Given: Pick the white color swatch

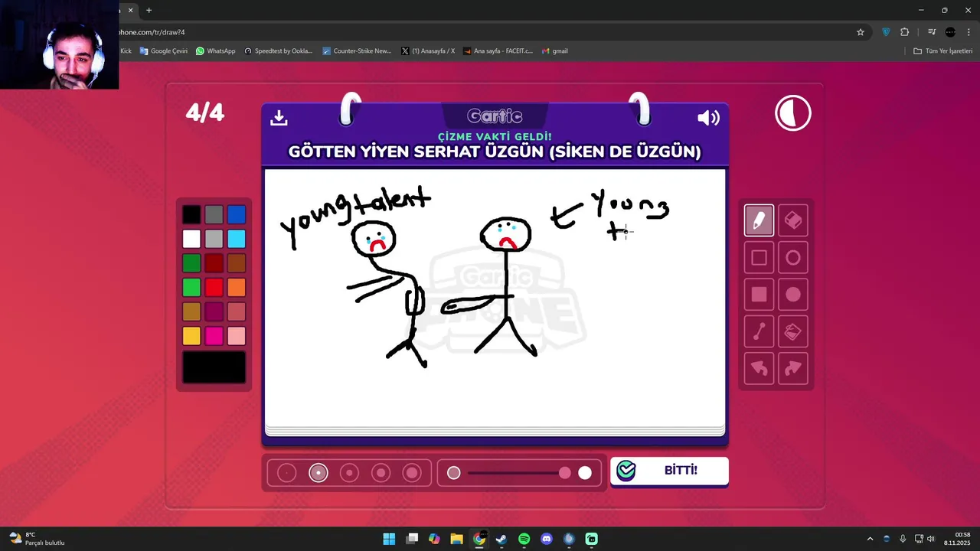Looking at the screenshot, I should (191, 239).
